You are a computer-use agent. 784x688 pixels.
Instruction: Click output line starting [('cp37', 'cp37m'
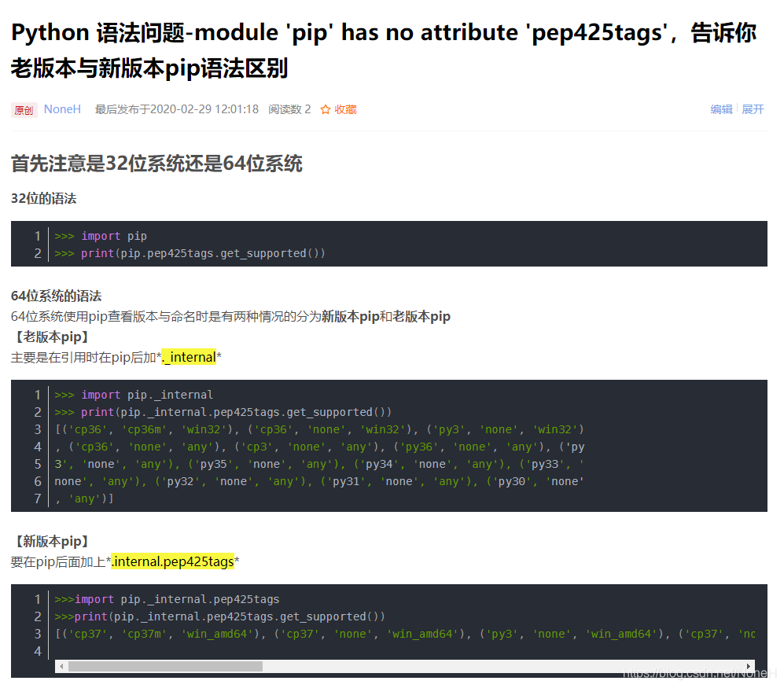pyautogui.click(x=404, y=634)
